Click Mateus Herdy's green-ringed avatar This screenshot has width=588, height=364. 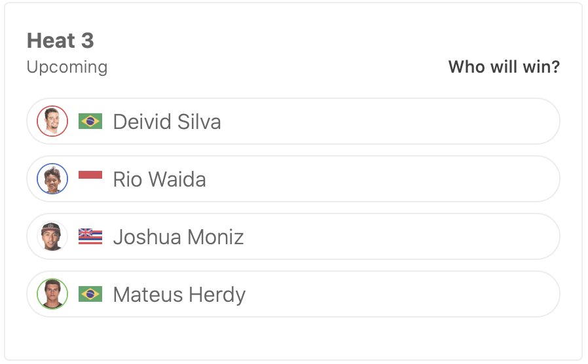tap(52, 294)
